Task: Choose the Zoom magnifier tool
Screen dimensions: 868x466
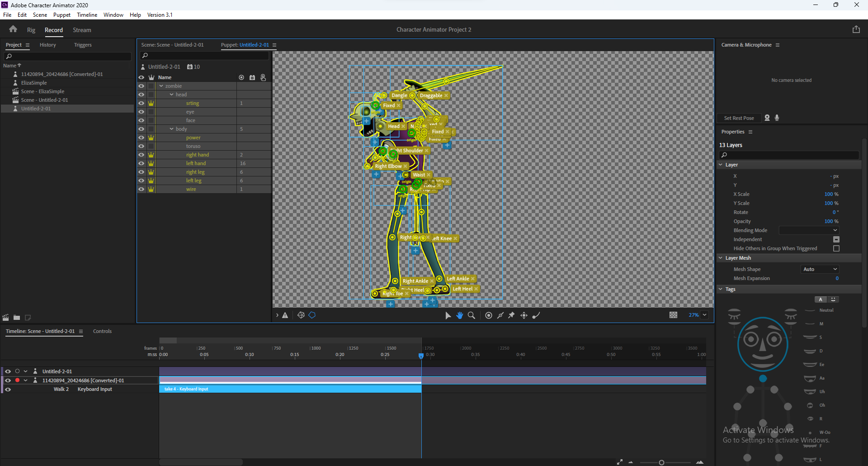Action: pyautogui.click(x=471, y=315)
